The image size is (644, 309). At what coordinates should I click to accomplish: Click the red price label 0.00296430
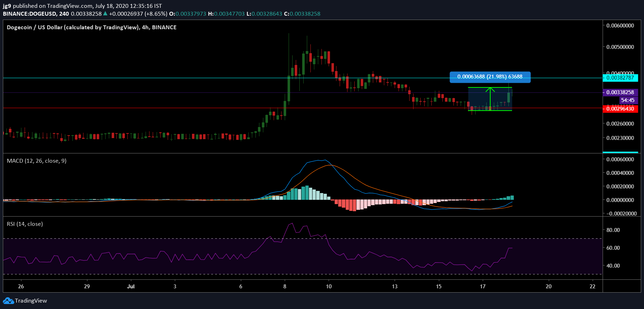[x=620, y=109]
